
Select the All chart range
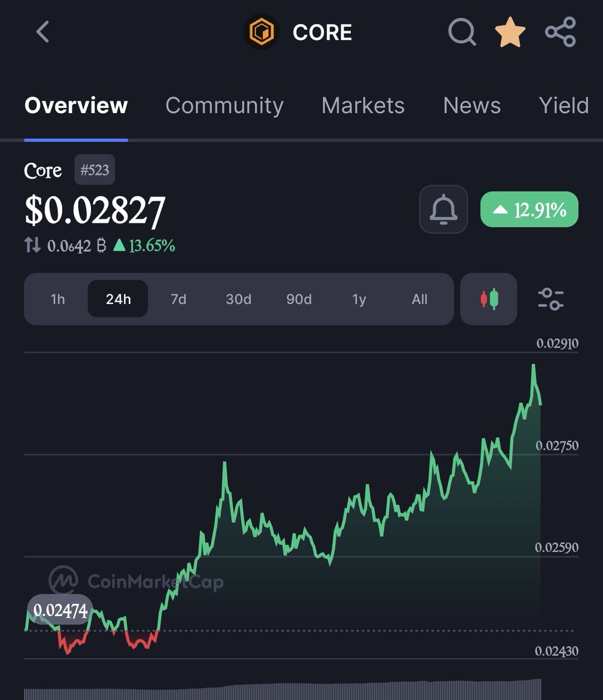[419, 299]
